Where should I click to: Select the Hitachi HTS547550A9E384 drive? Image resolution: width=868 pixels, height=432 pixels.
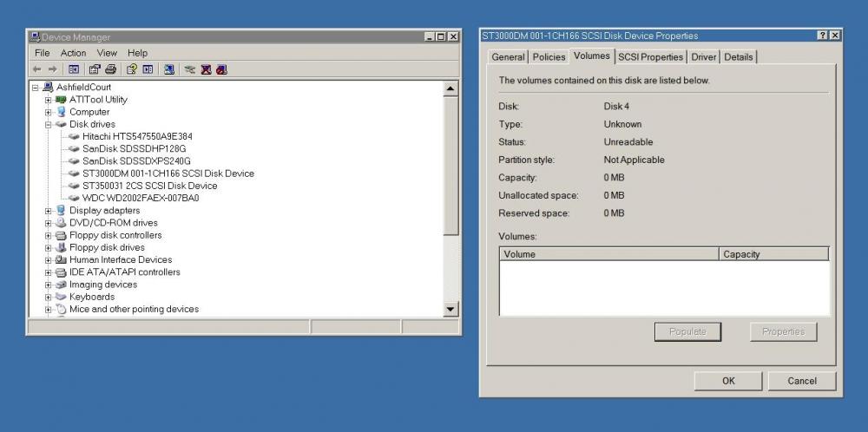point(137,136)
